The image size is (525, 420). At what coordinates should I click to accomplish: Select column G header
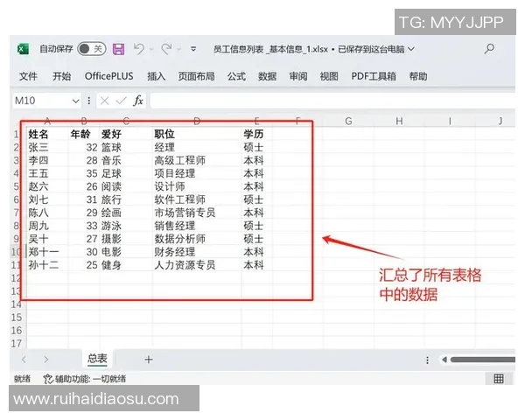[x=348, y=121]
